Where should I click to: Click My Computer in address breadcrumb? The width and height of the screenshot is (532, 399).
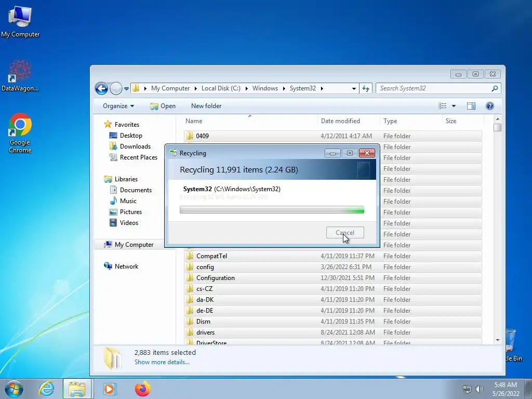(170, 88)
